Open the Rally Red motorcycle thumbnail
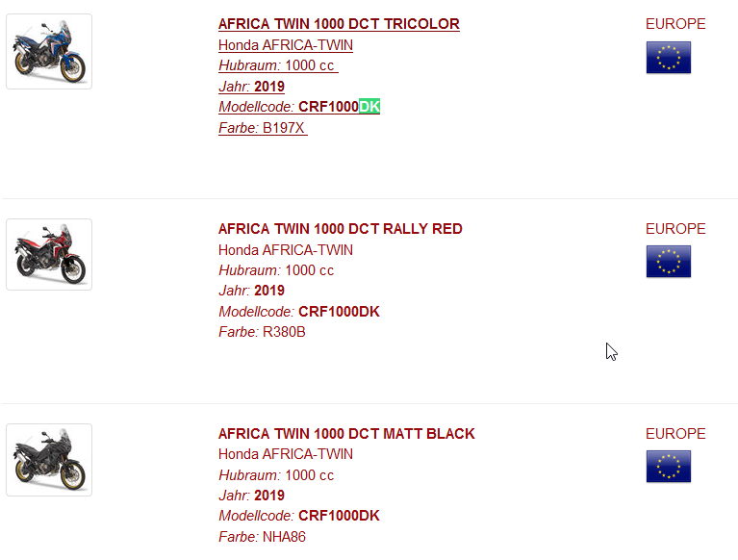This screenshot has width=738, height=560. point(49,255)
